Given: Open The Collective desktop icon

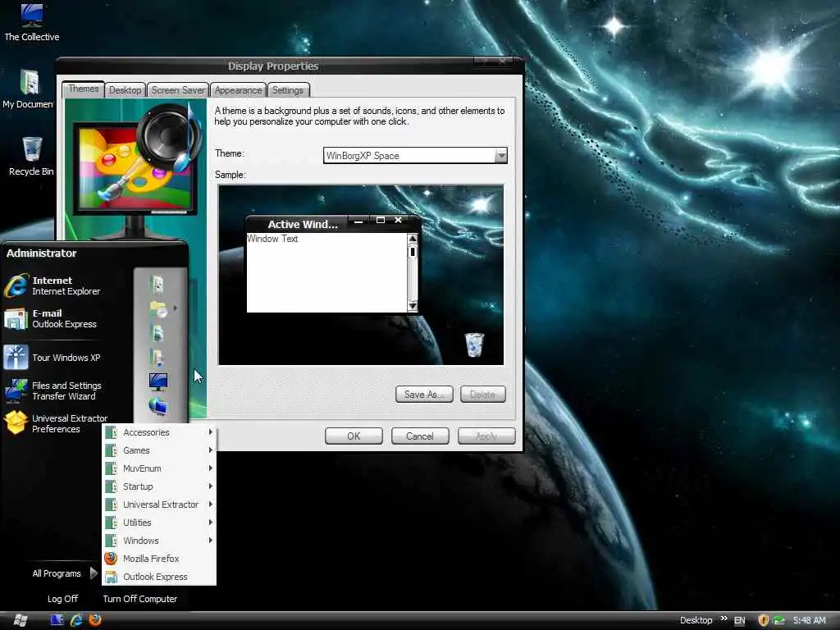Looking at the screenshot, I should 32,22.
